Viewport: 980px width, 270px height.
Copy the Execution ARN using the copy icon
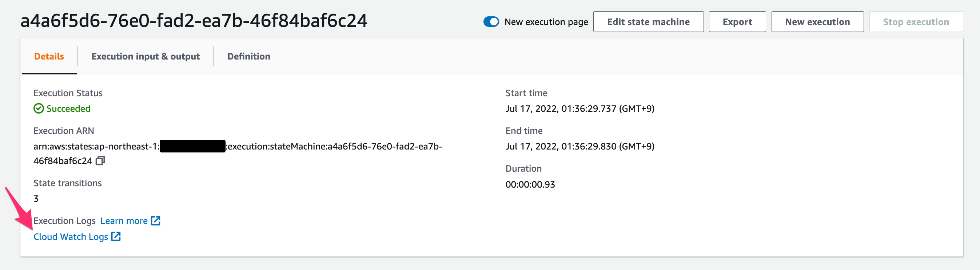click(x=100, y=161)
